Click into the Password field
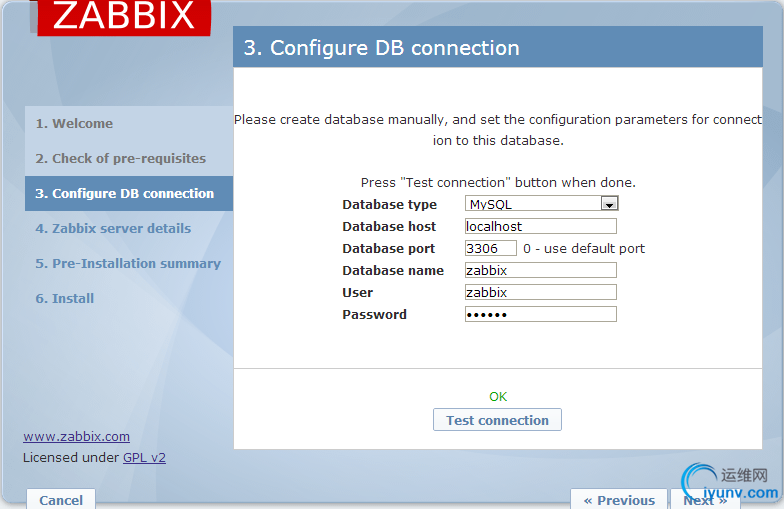The height and width of the screenshot is (509, 784). (540, 314)
